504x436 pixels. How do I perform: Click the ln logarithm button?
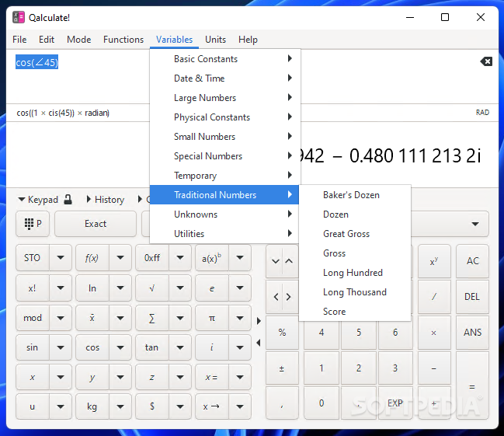pyautogui.click(x=92, y=288)
